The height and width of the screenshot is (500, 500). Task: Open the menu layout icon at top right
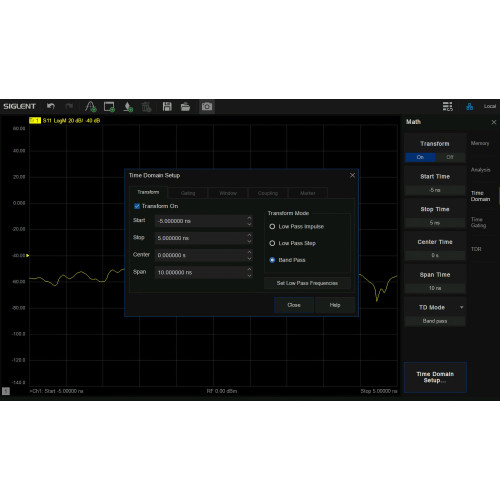[448, 106]
